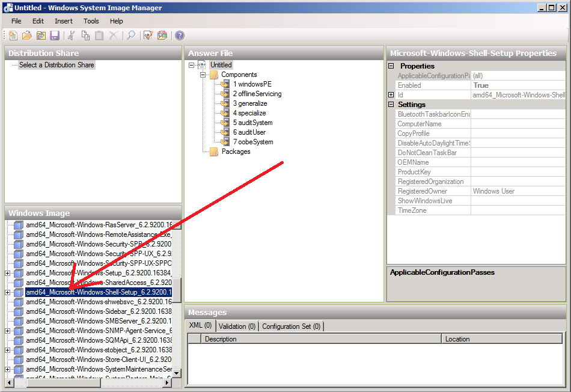This screenshot has height=392, width=571.
Task: Click the Close Answer File toolbar icon
Action: click(41, 35)
